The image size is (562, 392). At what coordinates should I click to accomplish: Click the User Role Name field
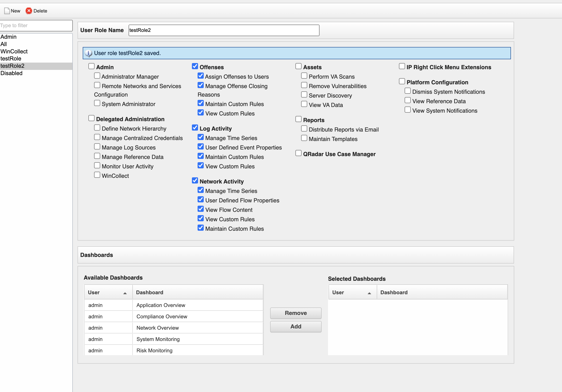(x=224, y=30)
